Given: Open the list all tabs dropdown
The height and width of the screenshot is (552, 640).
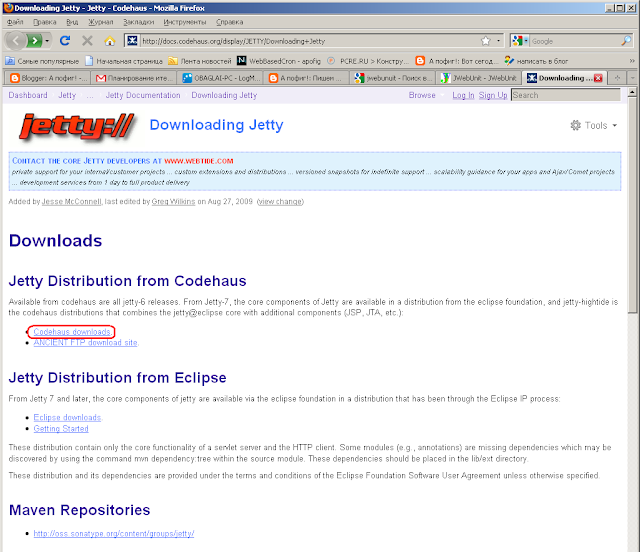Looking at the screenshot, I should (x=632, y=78).
